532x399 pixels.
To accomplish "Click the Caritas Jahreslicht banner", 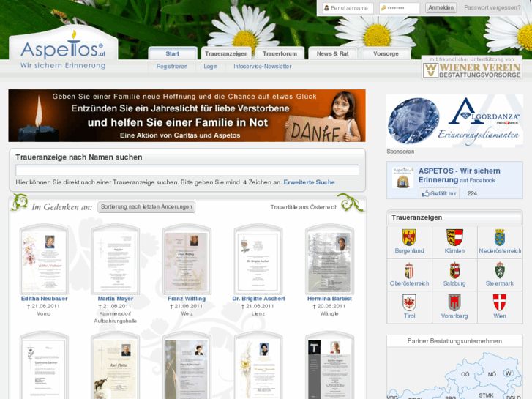I will tap(187, 116).
